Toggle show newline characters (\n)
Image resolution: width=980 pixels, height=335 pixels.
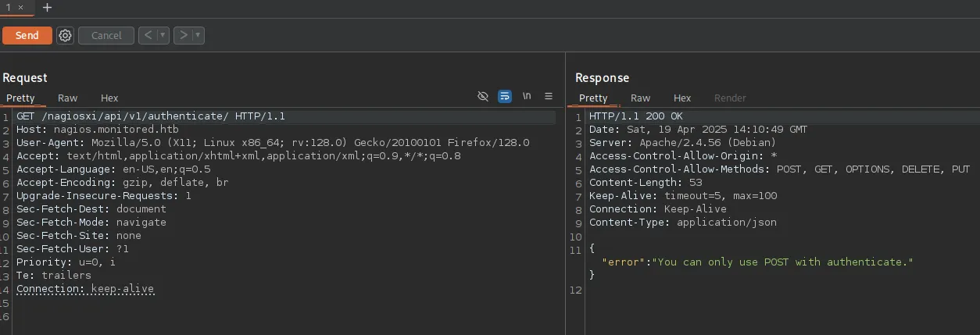point(527,96)
